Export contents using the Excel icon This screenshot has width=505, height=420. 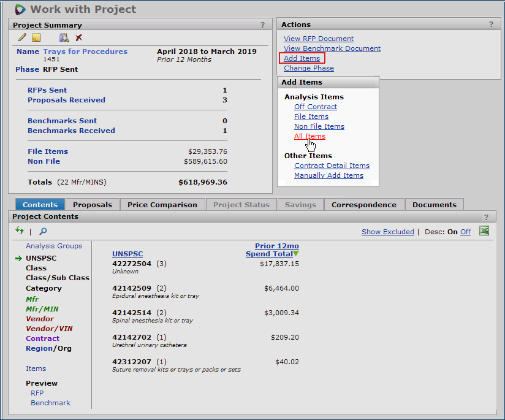click(x=484, y=231)
